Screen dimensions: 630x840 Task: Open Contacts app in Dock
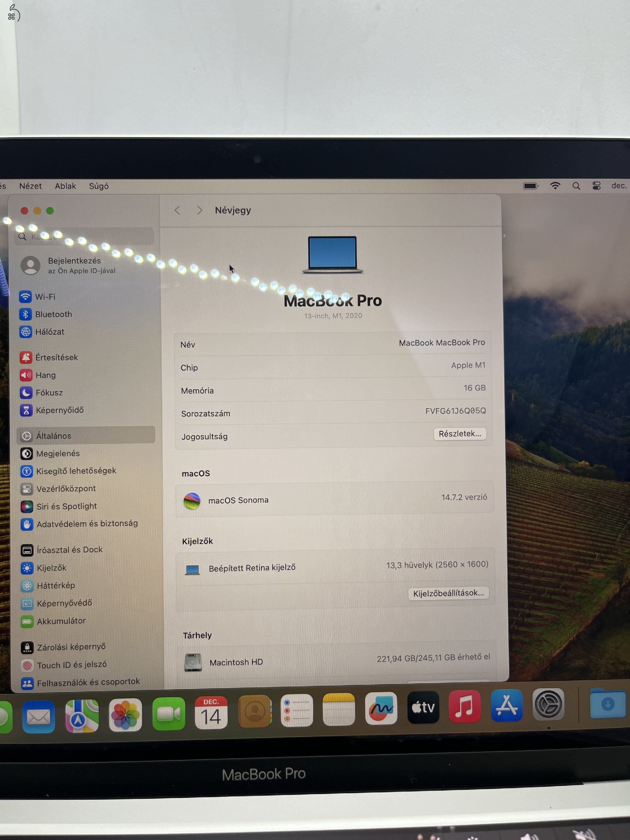[x=255, y=711]
